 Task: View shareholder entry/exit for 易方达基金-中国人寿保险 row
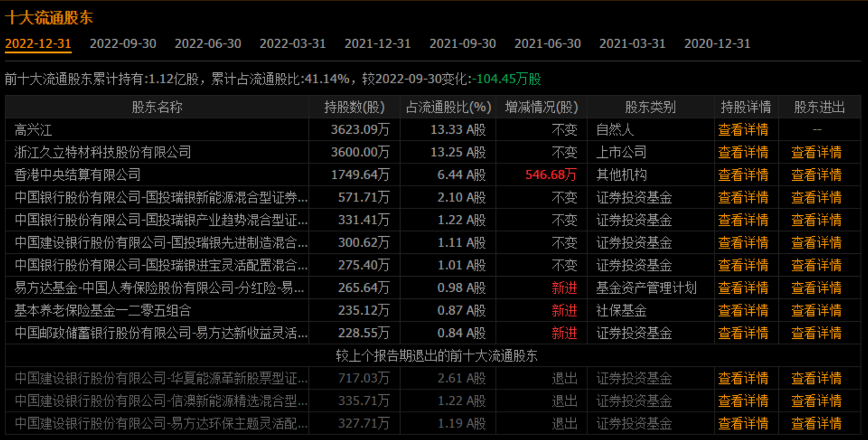point(816,288)
